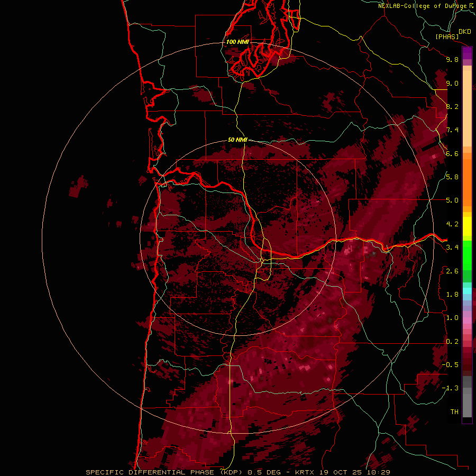Click the 5.0 scale value
Screen dimensions: 476x476
pyautogui.click(x=452, y=200)
